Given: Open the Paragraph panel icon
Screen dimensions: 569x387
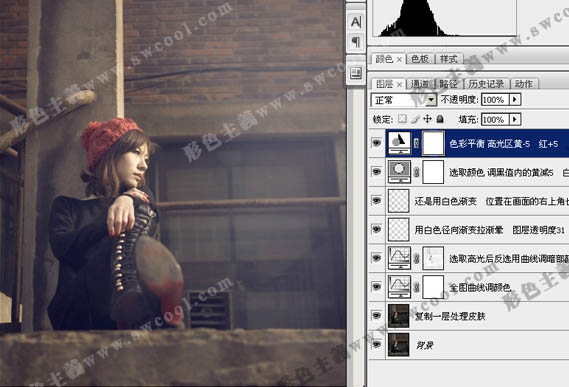Looking at the screenshot, I should [x=356, y=41].
